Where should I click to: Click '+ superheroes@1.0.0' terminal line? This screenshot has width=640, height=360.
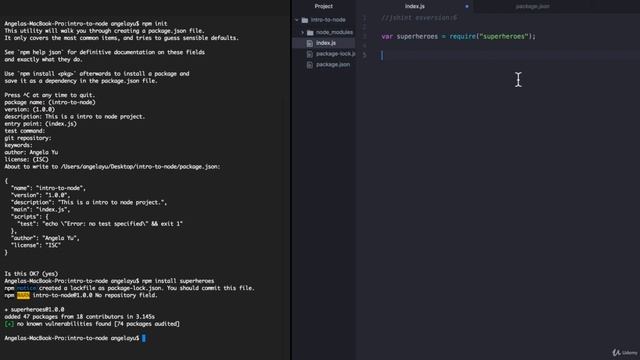coord(34,309)
